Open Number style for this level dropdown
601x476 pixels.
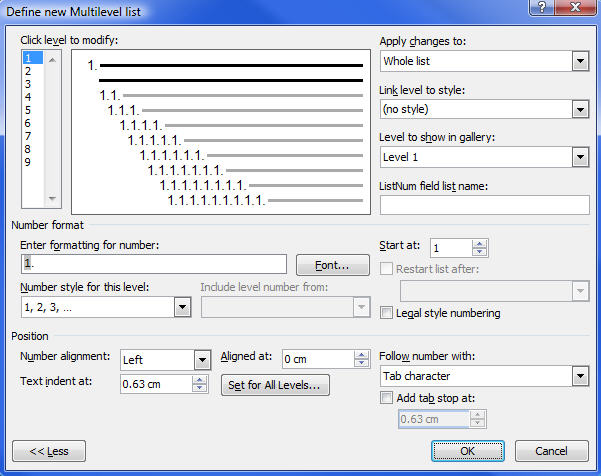[183, 307]
